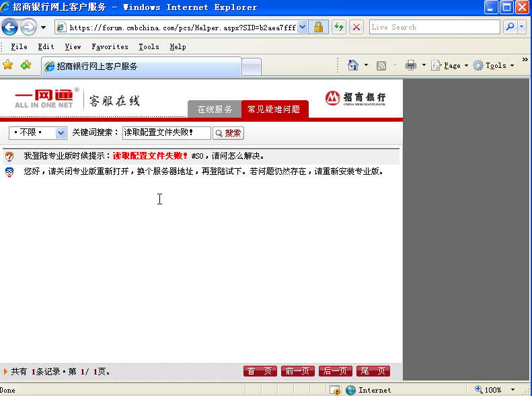Screen dimensions: 532x396
Task: Switch to the 常见疑难问题 tab
Action: pos(274,109)
